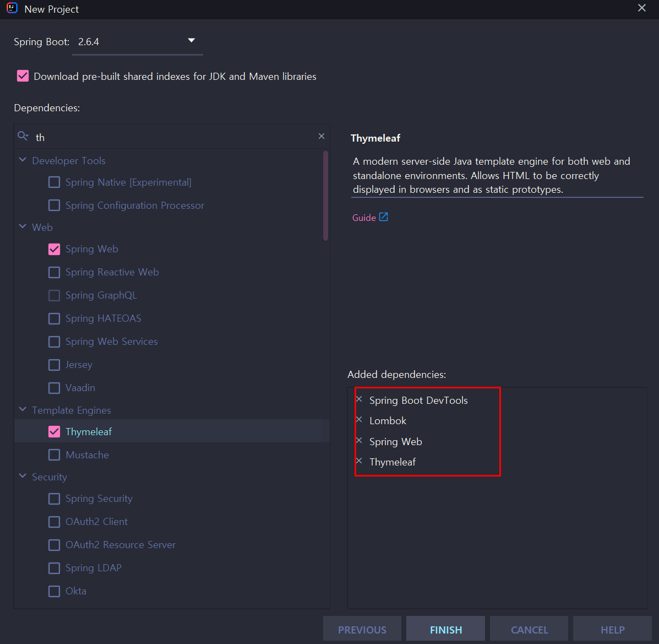Toggle Download pre-built shared indexes checkbox
659x644 pixels.
(x=23, y=76)
